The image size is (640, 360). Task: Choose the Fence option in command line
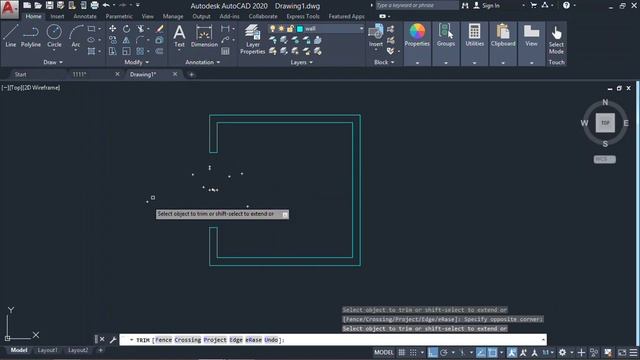coord(164,340)
